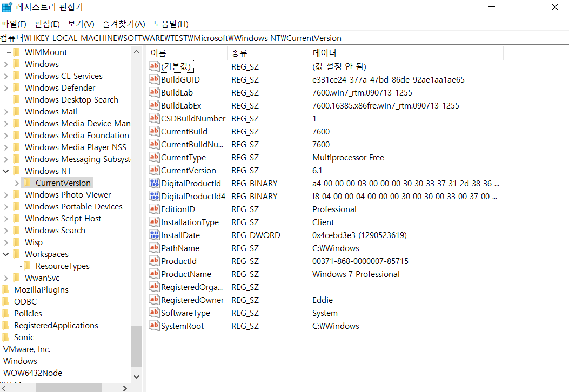Screen dimensions: 569x392
Task: Select the Windows Script Host key
Action: pyautogui.click(x=63, y=219)
